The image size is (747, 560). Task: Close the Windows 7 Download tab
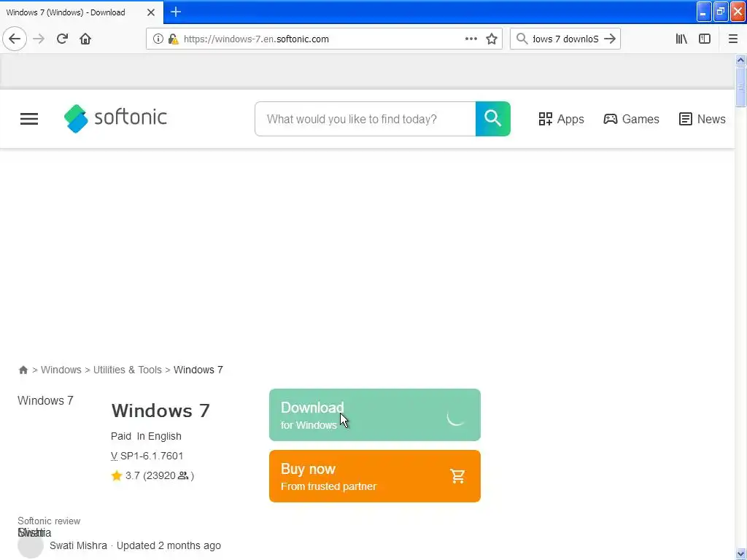point(151,12)
